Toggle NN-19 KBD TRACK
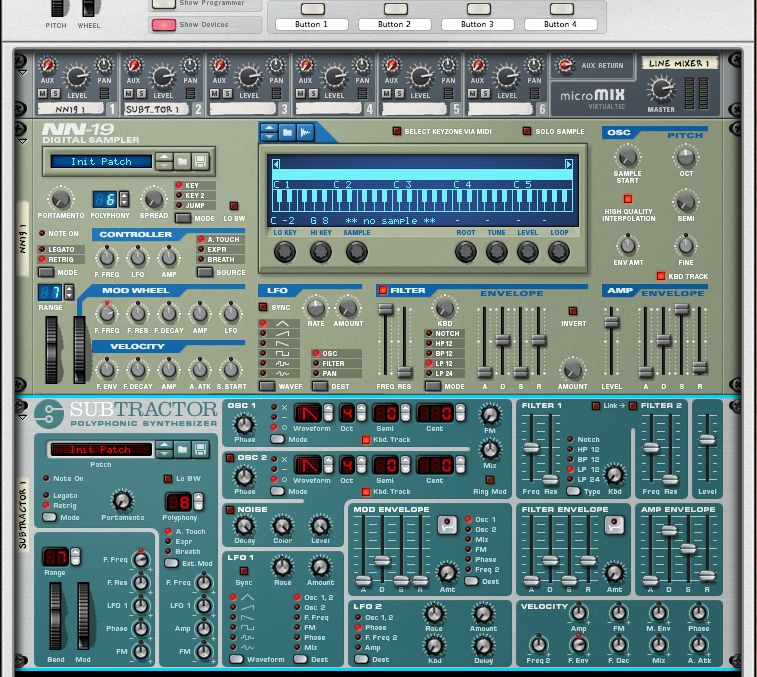The image size is (757, 677). [x=660, y=276]
